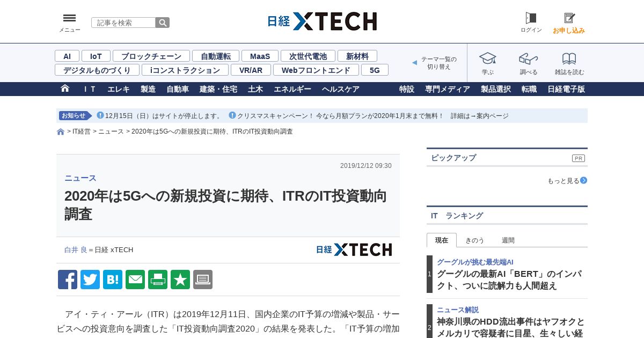The height and width of the screenshot is (338, 644).
Task: Open the 自動車 navigation menu
Action: coord(178,89)
